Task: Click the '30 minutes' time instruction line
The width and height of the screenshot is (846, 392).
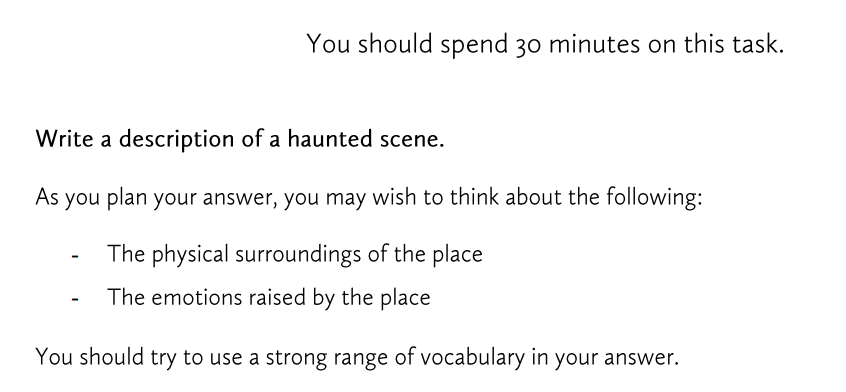Action: 545,44
